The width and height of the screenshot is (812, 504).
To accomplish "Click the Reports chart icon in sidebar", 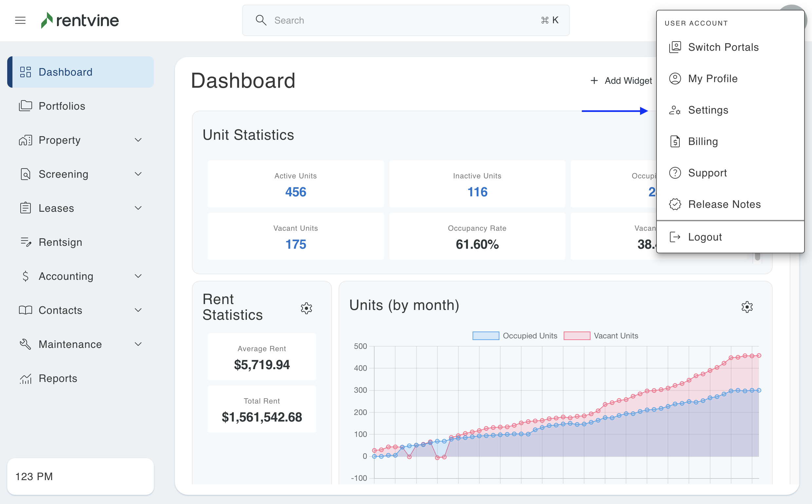I will [x=25, y=378].
